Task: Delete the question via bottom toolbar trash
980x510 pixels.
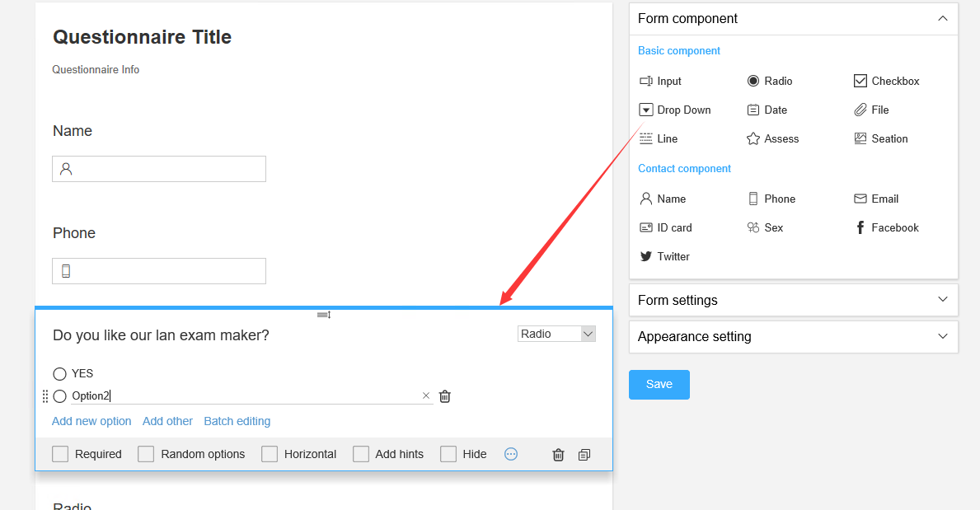Action: [558, 455]
